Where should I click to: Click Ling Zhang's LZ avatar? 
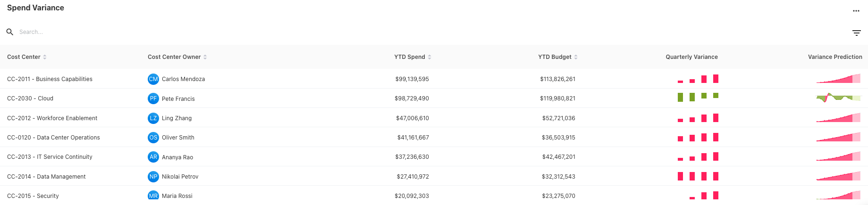pyautogui.click(x=153, y=118)
